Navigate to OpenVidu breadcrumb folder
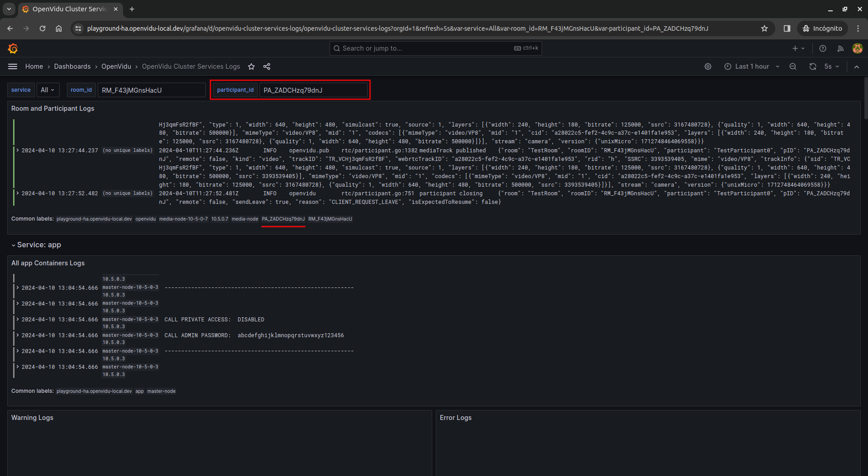The image size is (868, 476). point(116,66)
